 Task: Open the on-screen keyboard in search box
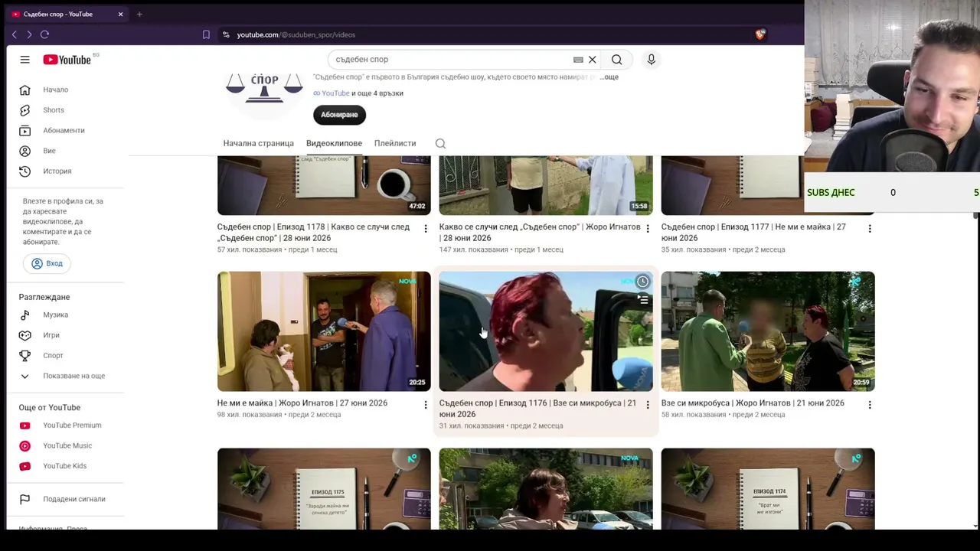tap(578, 59)
